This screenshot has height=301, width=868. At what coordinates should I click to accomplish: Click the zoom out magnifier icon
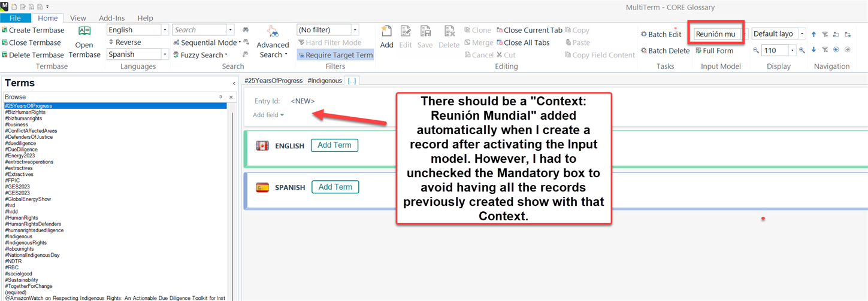point(756,51)
